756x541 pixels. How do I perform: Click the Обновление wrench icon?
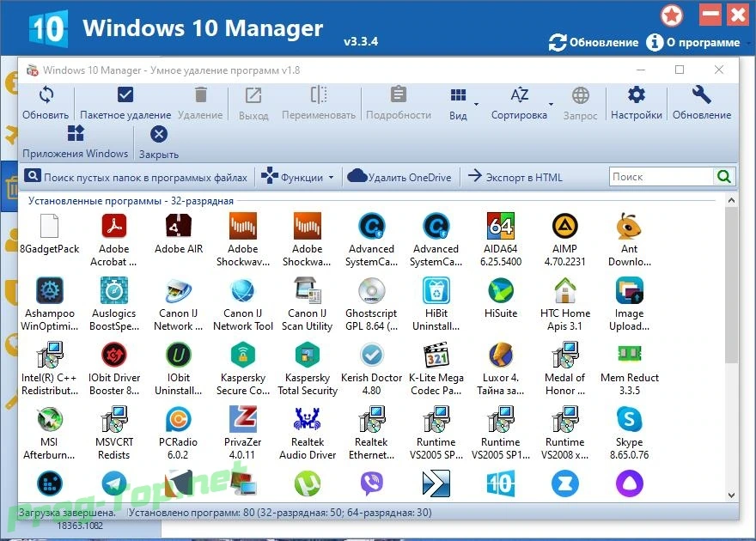[x=702, y=94]
